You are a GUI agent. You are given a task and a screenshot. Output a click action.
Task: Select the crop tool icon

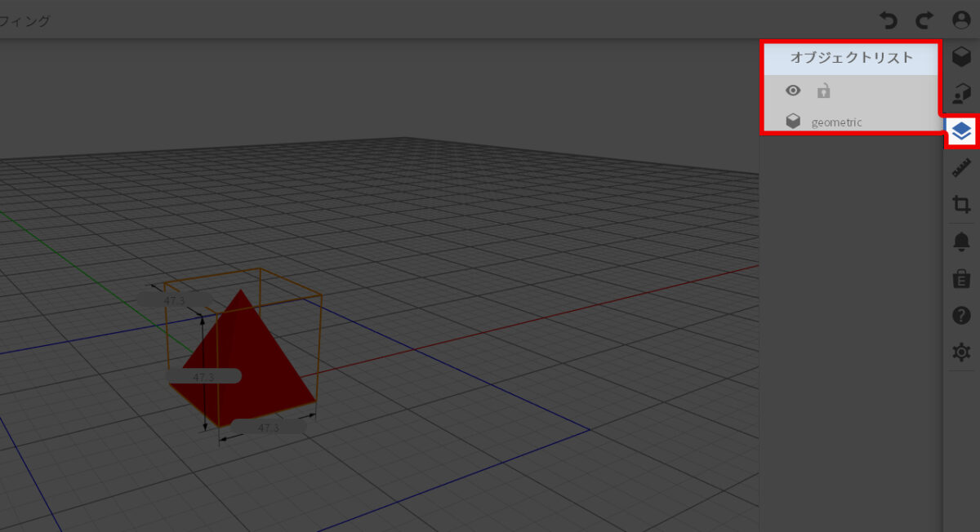coord(961,204)
